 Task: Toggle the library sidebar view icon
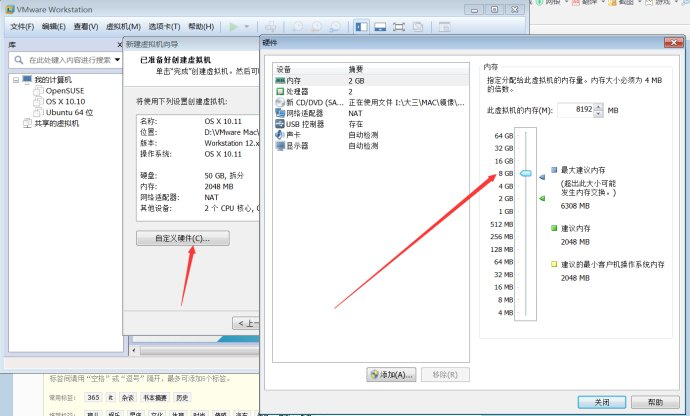362,27
